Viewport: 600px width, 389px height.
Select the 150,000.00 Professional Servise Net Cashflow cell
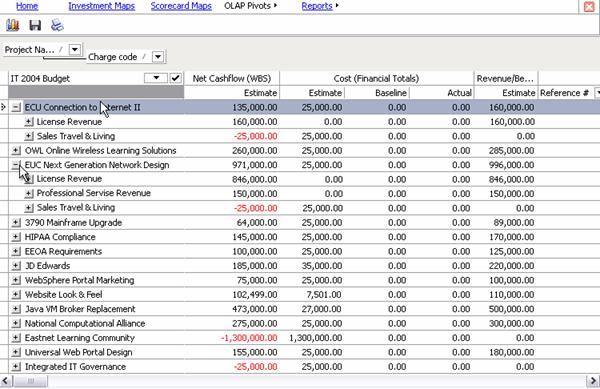(x=232, y=194)
